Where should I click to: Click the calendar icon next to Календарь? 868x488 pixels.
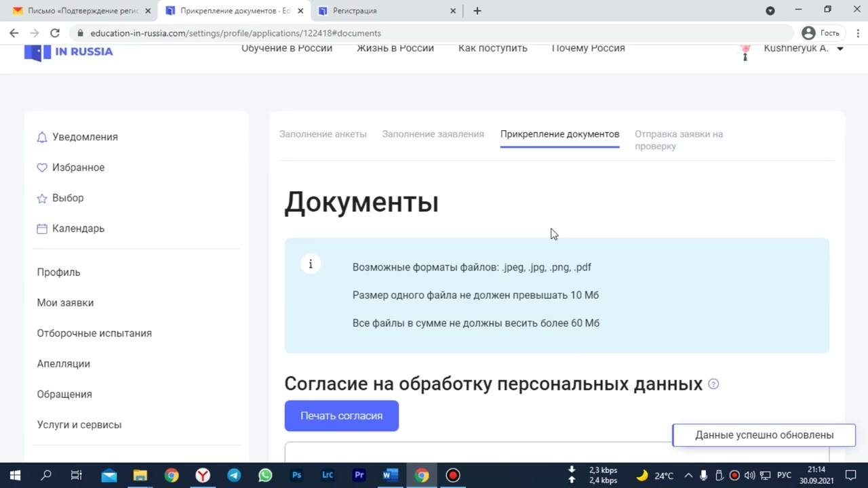(42, 228)
